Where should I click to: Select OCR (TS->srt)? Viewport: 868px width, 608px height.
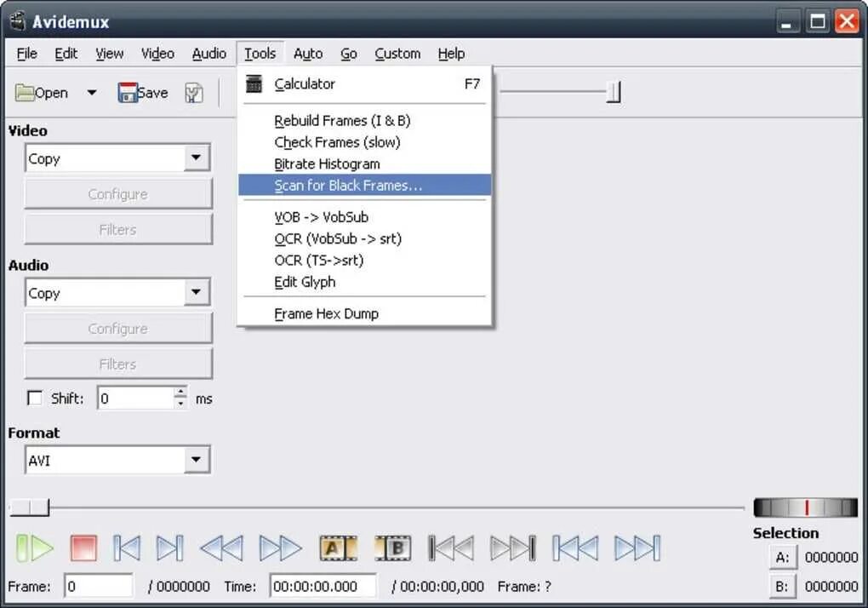coord(365,261)
